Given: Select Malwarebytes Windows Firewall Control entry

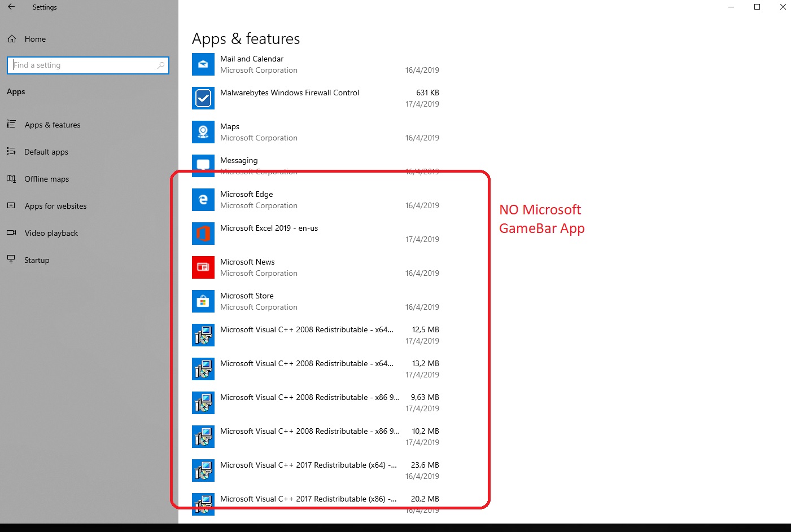Looking at the screenshot, I should point(316,98).
